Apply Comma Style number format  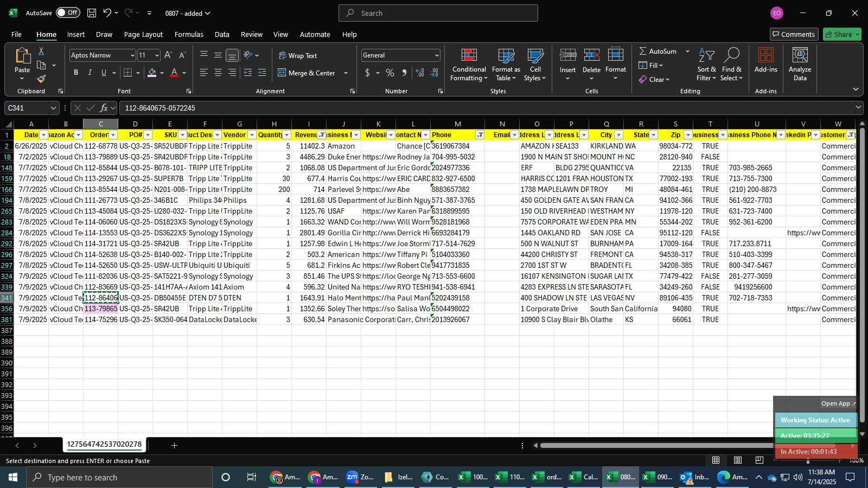click(404, 73)
